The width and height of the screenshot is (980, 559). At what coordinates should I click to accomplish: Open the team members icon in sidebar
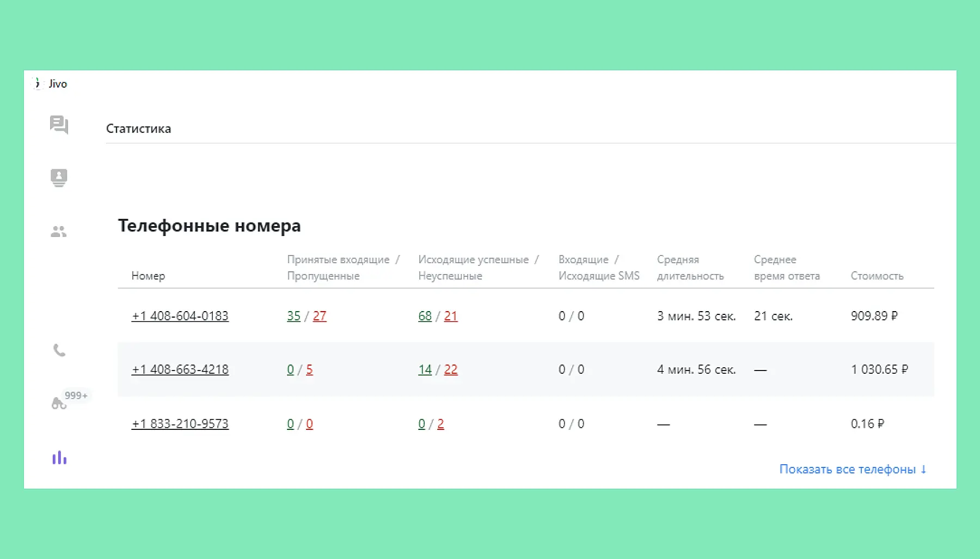(59, 232)
